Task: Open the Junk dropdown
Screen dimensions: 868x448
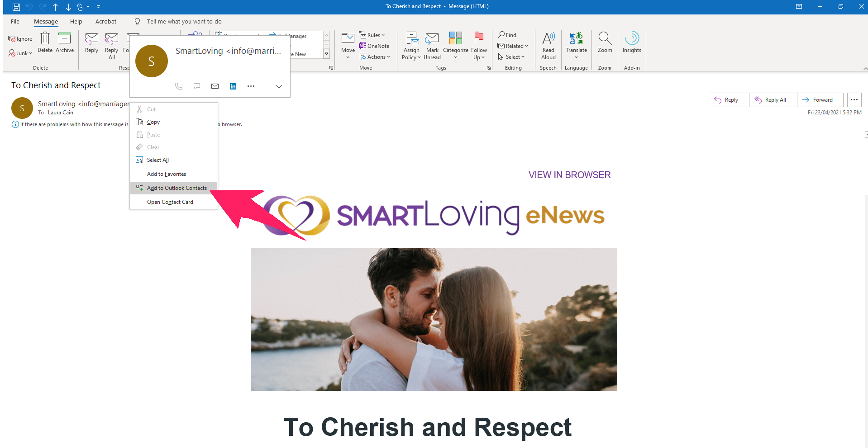Action: 20,53
